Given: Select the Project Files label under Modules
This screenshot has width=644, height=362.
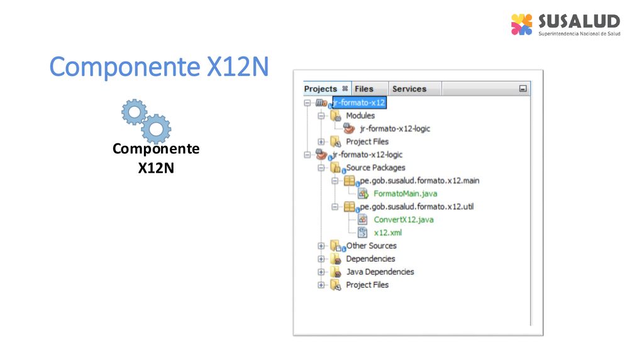Looking at the screenshot, I should coord(367,141).
